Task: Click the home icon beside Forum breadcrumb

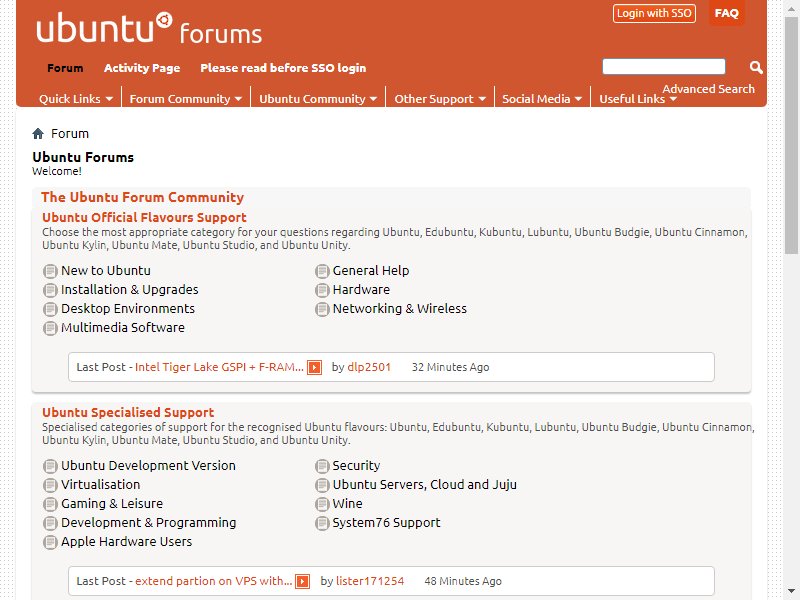Action: (x=38, y=134)
